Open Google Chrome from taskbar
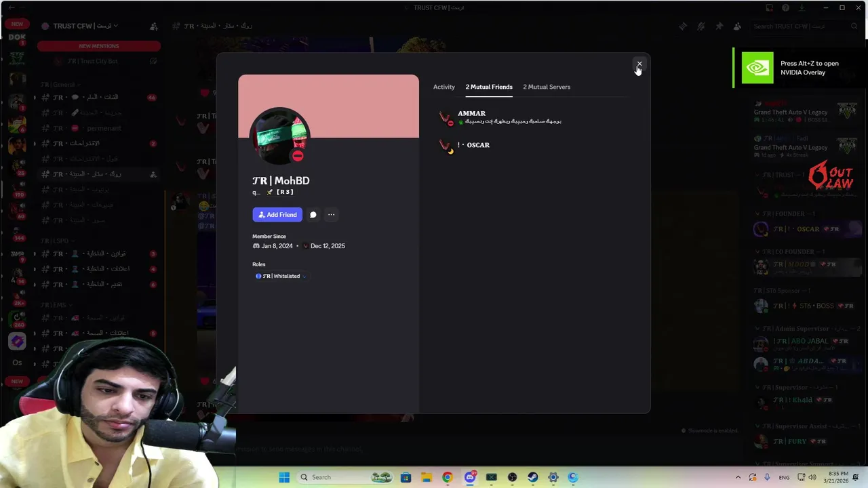 pyautogui.click(x=447, y=477)
